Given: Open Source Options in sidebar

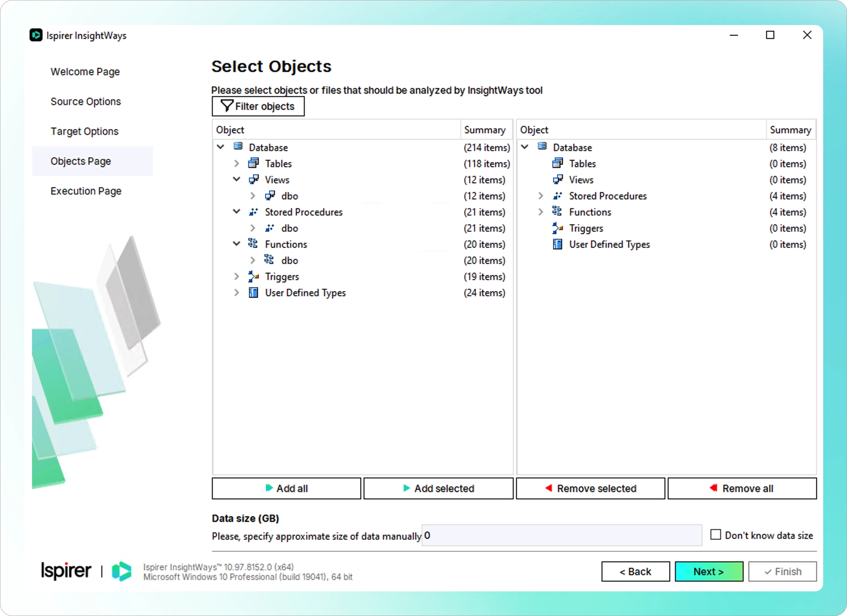Looking at the screenshot, I should 86,101.
